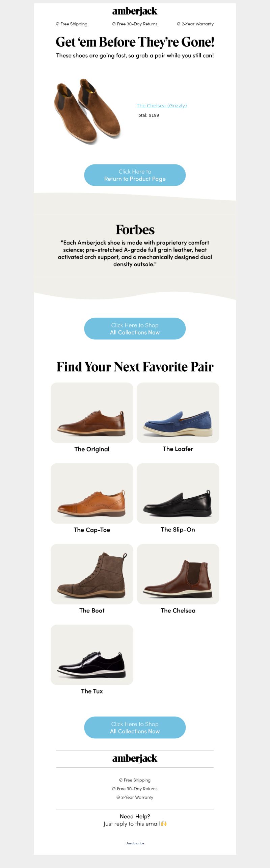Open The Chelsea (Grizzly) product link
This screenshot has width=270, height=868.
click(x=162, y=106)
